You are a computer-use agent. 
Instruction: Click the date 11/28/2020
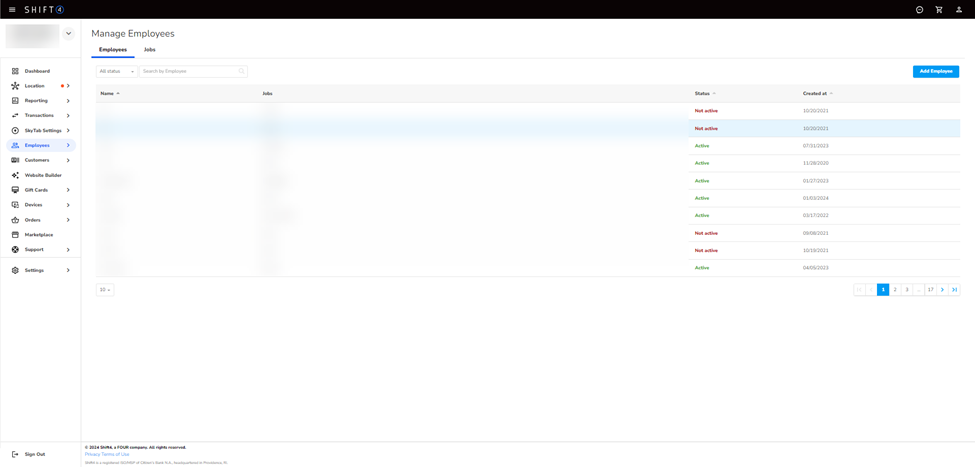(816, 163)
